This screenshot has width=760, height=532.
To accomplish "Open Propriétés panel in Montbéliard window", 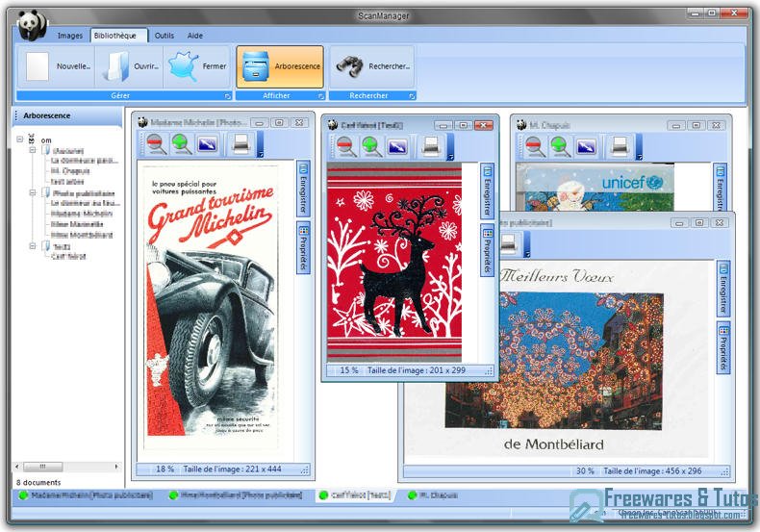I will tap(723, 348).
